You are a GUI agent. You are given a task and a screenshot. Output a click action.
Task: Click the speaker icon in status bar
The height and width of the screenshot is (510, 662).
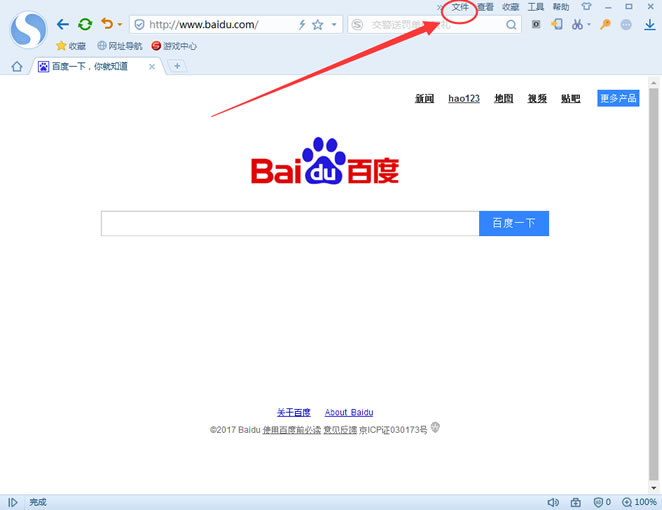click(x=553, y=502)
